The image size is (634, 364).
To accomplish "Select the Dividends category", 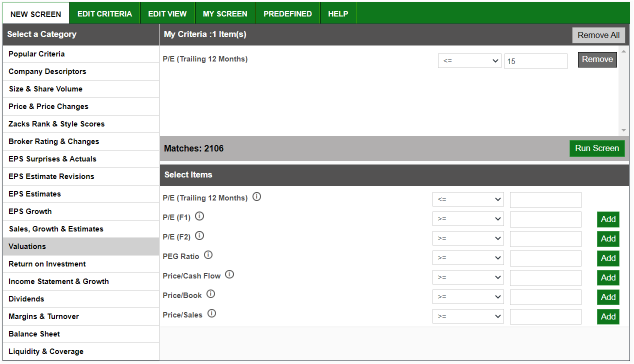I will tap(26, 298).
